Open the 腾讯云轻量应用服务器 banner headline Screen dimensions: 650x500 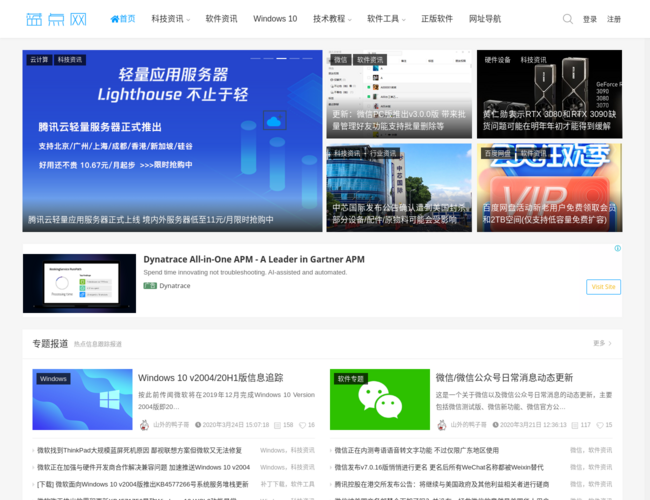point(150,220)
